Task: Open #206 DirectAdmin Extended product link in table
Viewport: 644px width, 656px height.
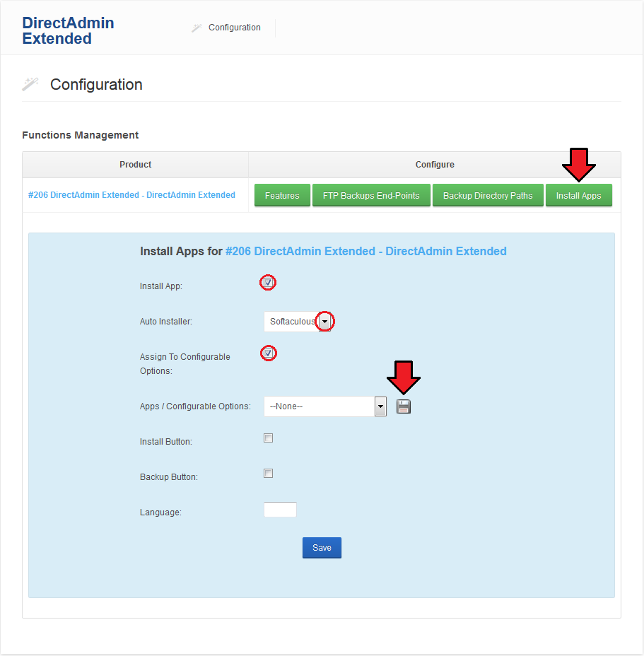Action: click(x=131, y=195)
